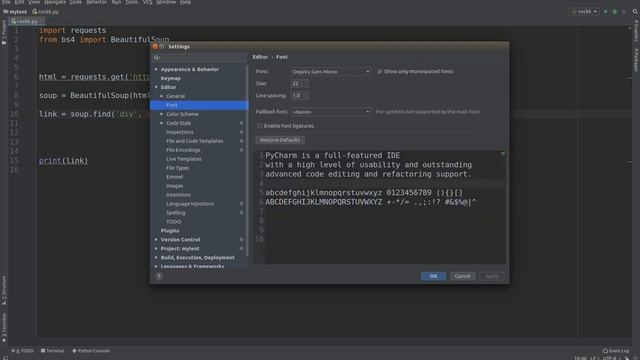Open the Project tool window on left edge
The height and width of the screenshot is (360, 640).
click(4, 33)
